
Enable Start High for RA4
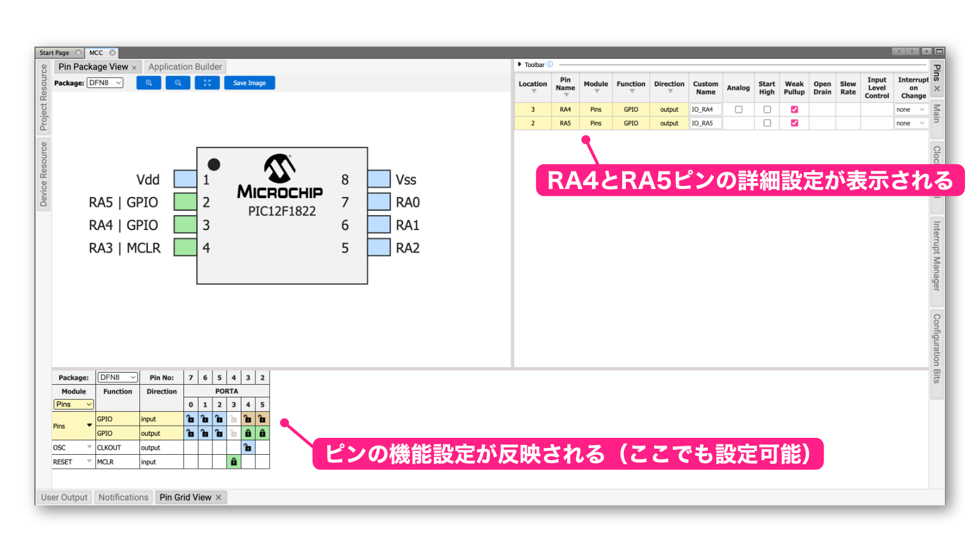(768, 109)
